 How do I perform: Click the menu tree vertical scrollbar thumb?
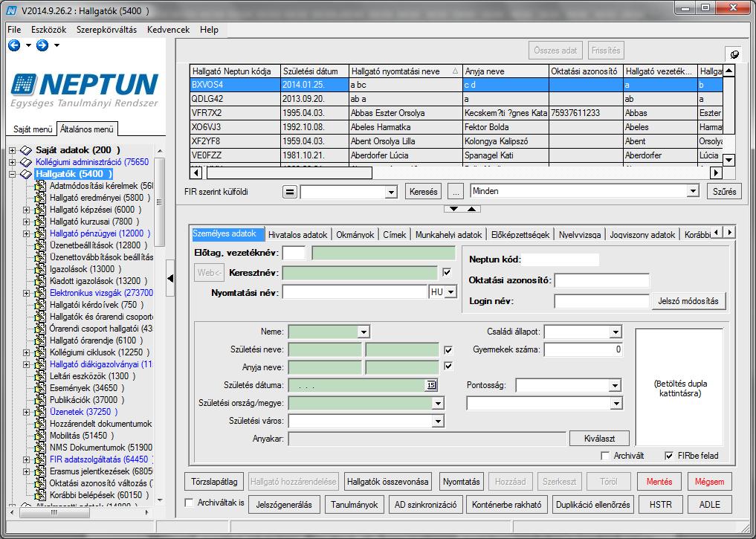(x=159, y=202)
